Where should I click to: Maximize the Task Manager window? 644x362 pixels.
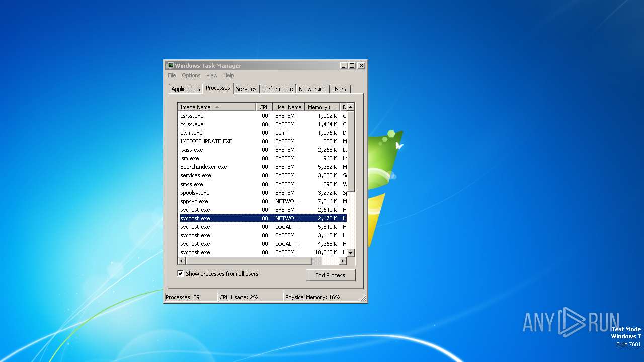[x=352, y=66]
